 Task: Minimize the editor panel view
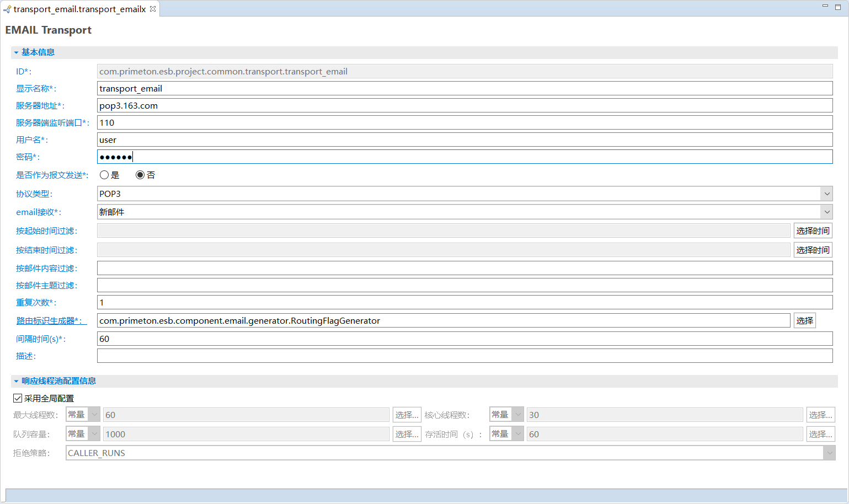(x=825, y=6)
